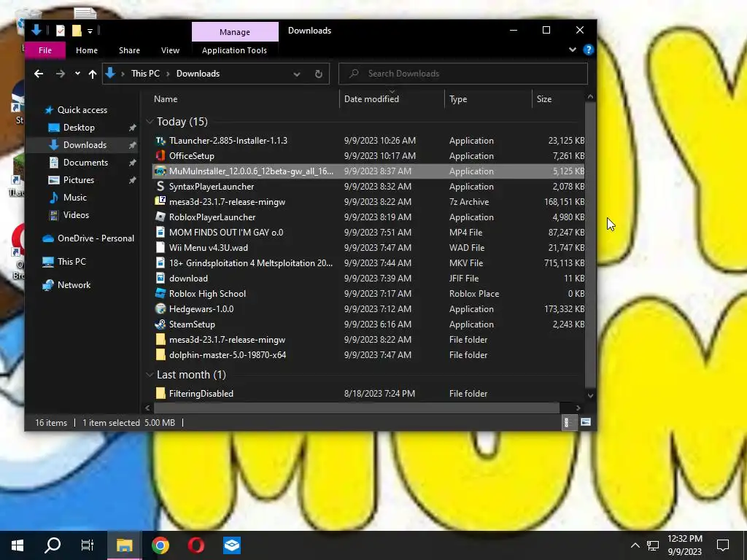The height and width of the screenshot is (560, 747).
Task: Click the New folder icon in the quick access toolbar
Action: pos(77,31)
